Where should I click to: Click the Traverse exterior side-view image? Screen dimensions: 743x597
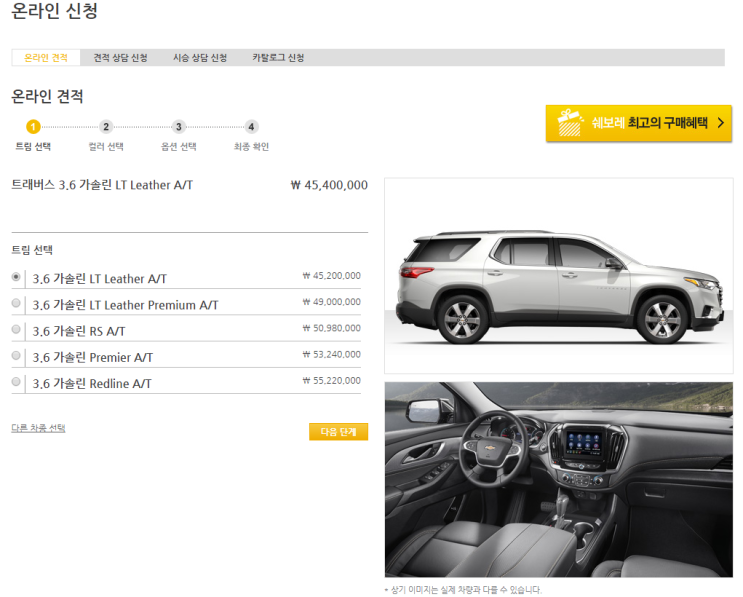point(559,276)
